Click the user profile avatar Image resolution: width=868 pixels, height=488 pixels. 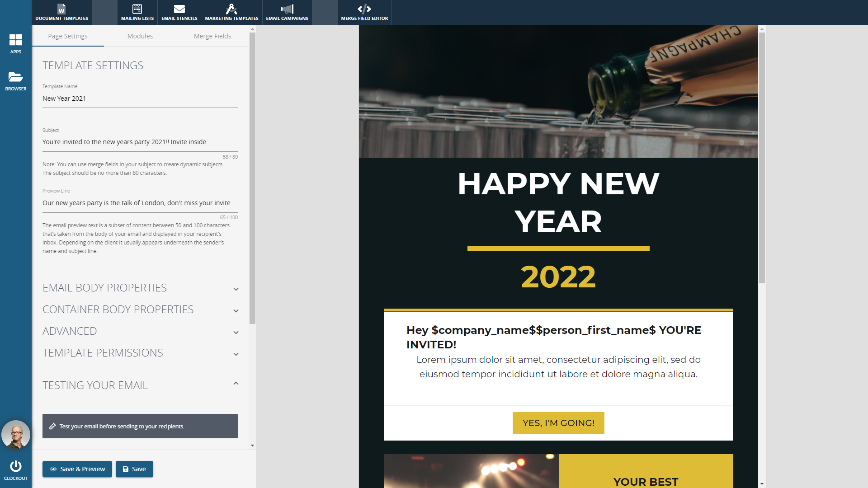[x=16, y=435]
